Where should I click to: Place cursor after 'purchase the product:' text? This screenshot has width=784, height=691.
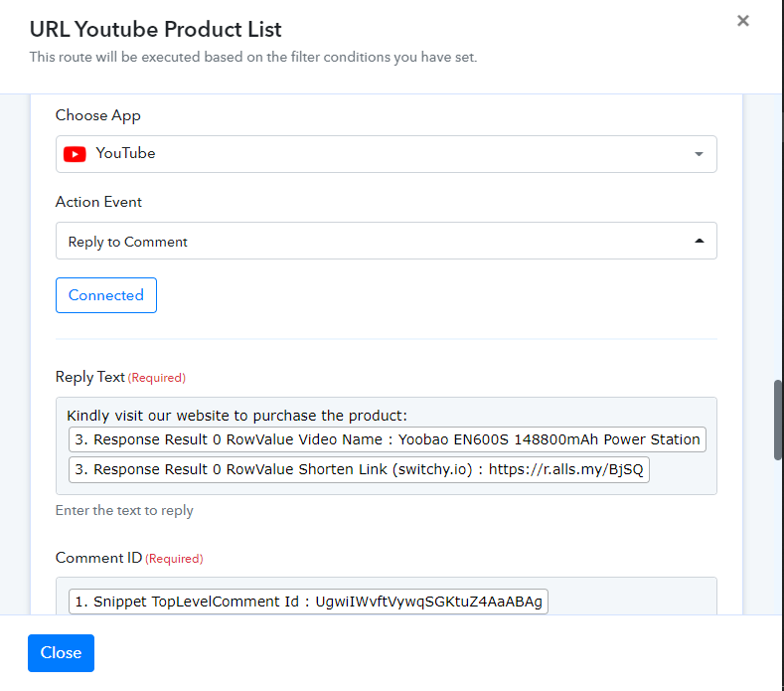[408, 416]
